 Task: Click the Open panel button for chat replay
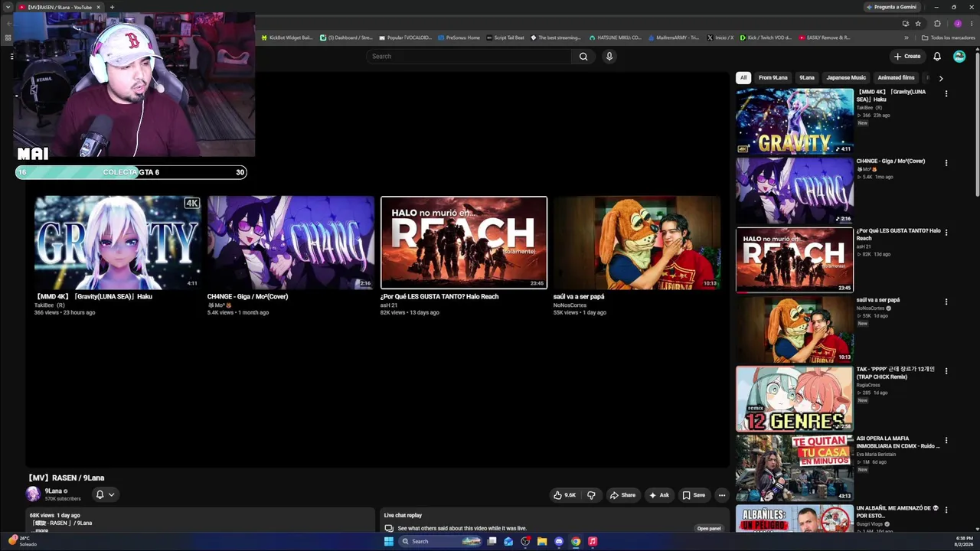[x=709, y=529]
